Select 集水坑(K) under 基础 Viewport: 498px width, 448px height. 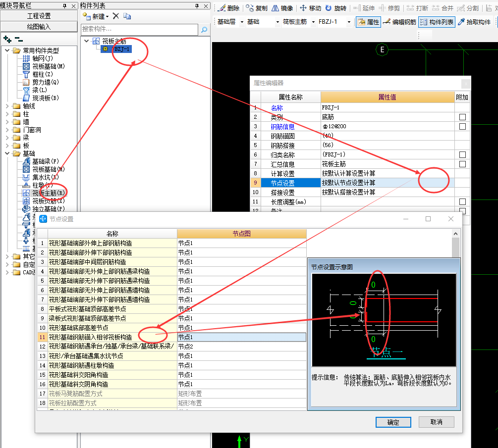pos(41,177)
